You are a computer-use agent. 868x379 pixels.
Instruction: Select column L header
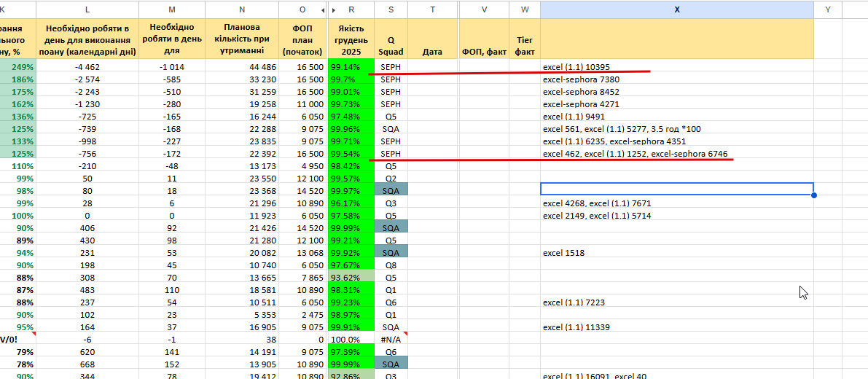(x=87, y=9)
